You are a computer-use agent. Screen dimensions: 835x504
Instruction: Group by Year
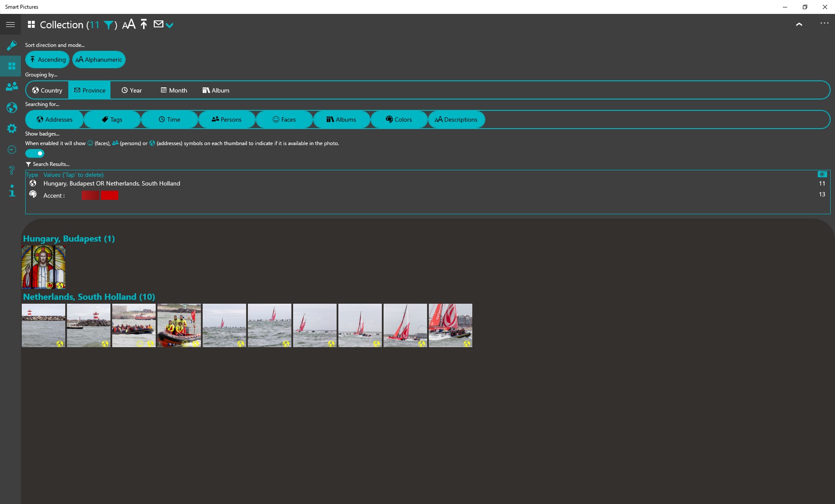132,90
